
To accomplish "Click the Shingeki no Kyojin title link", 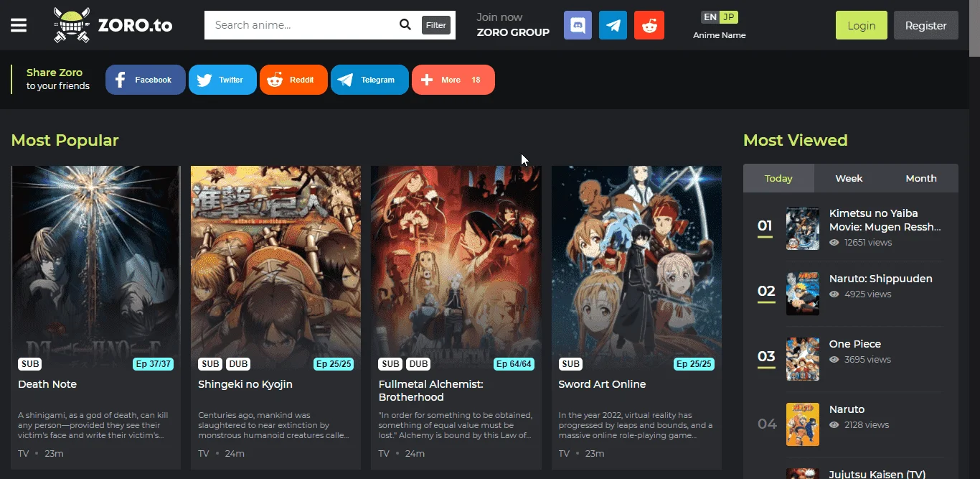I will (245, 384).
